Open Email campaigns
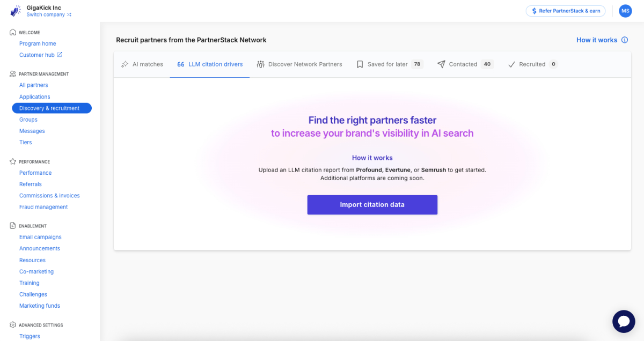This screenshot has width=644, height=341. tap(40, 237)
